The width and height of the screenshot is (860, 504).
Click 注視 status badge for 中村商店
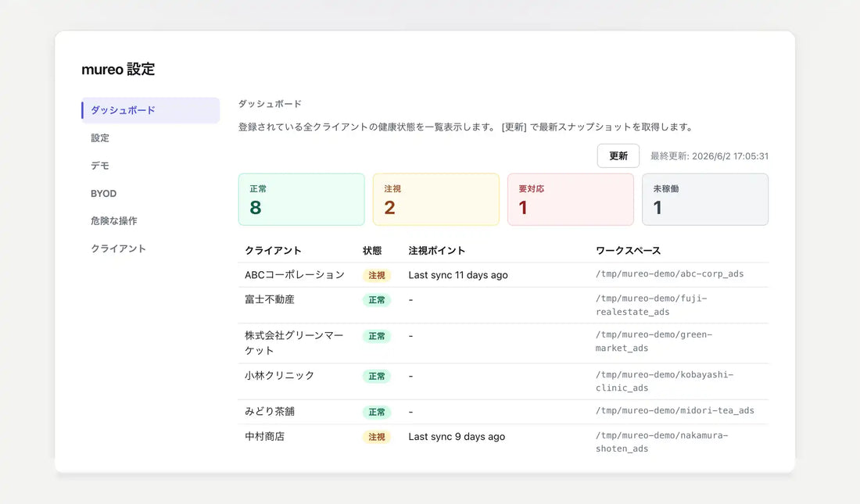(x=376, y=437)
